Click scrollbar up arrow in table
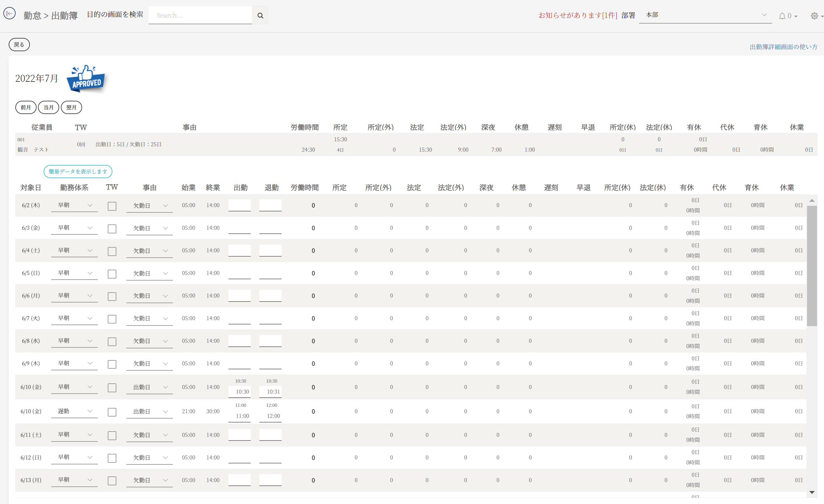The width and height of the screenshot is (824, 504). [x=812, y=200]
